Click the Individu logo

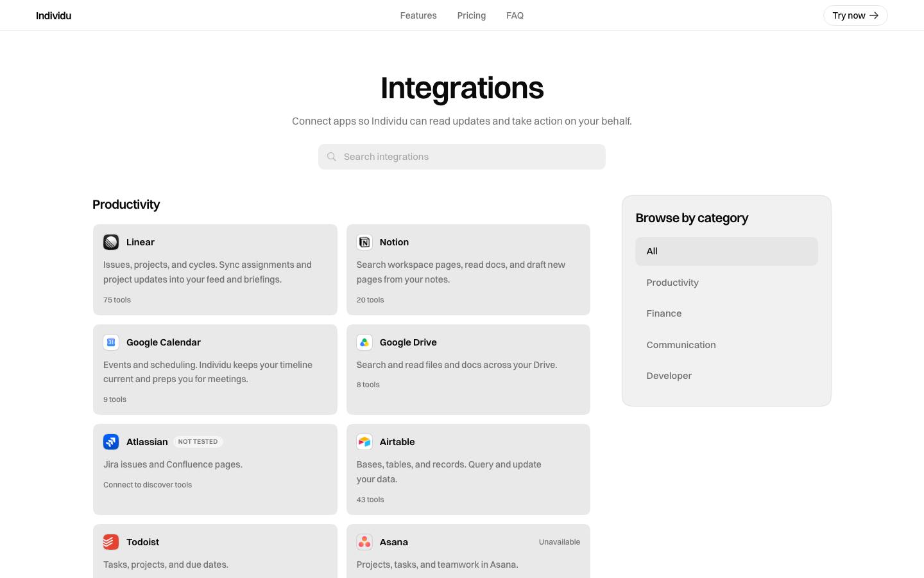pyautogui.click(x=54, y=15)
